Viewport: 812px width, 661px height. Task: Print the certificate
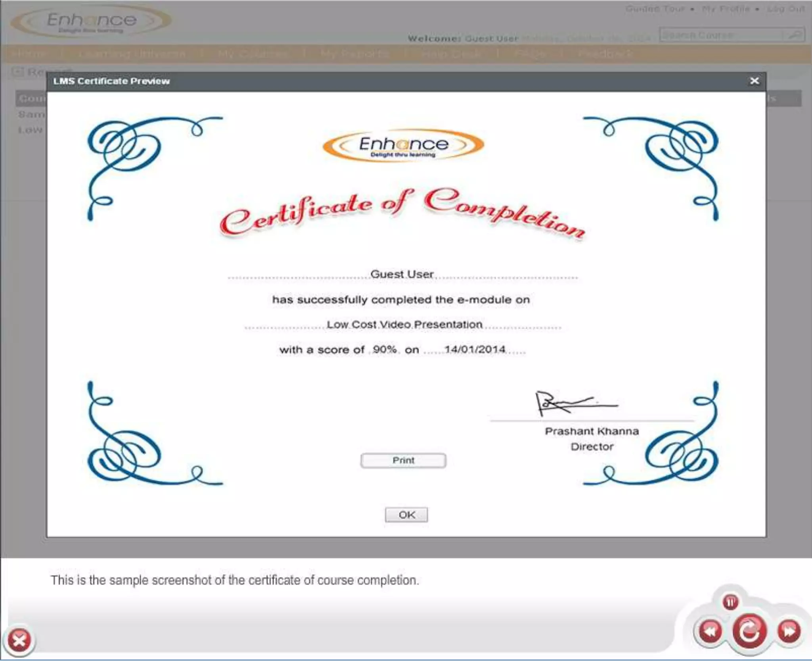click(x=403, y=460)
